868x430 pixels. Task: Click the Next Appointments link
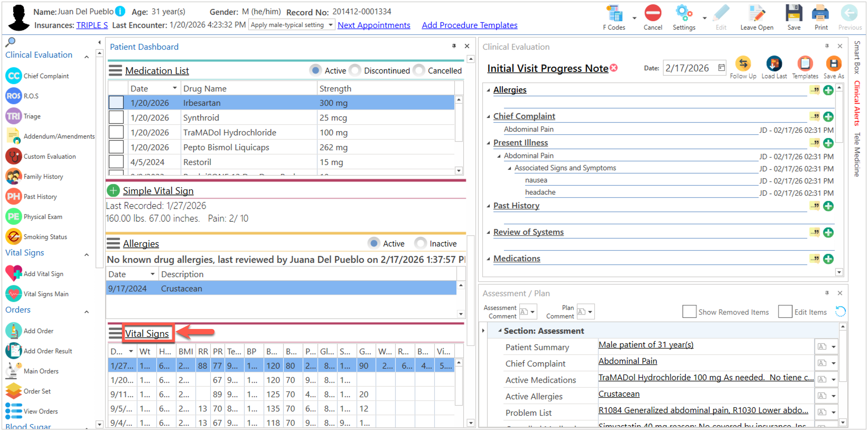point(373,25)
